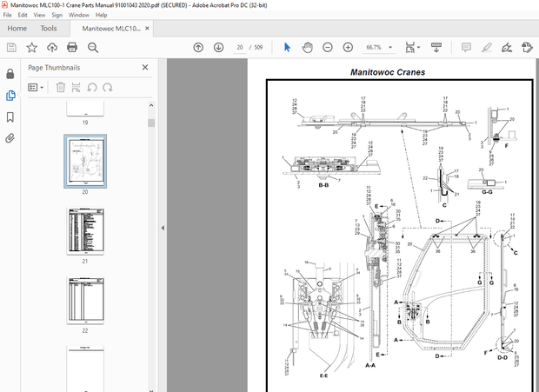
Task: Click the security lock icon in sidebar
Action: (x=10, y=74)
